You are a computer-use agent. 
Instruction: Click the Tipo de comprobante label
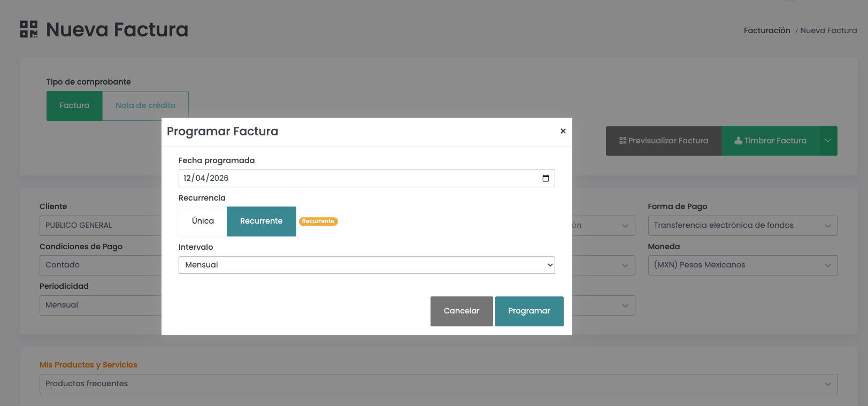[88, 82]
